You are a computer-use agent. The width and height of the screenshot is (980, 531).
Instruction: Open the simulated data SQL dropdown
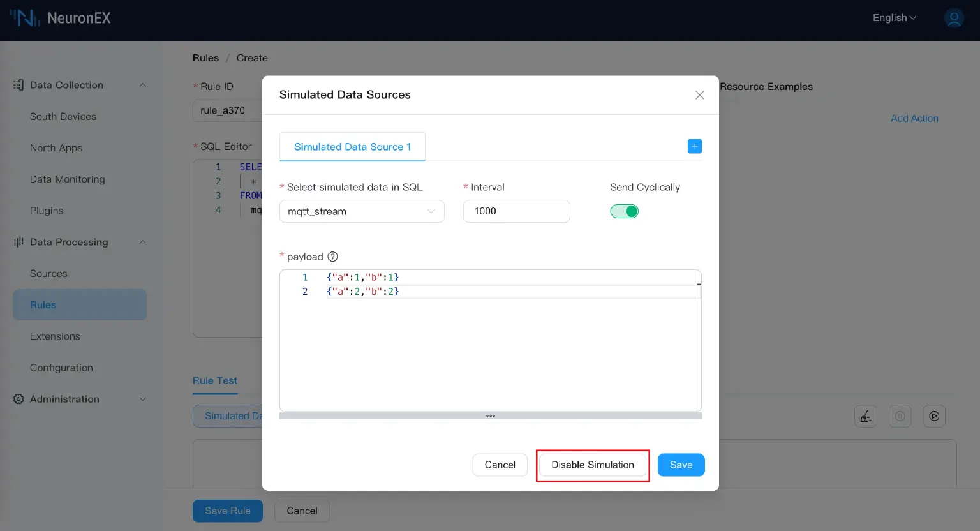361,211
